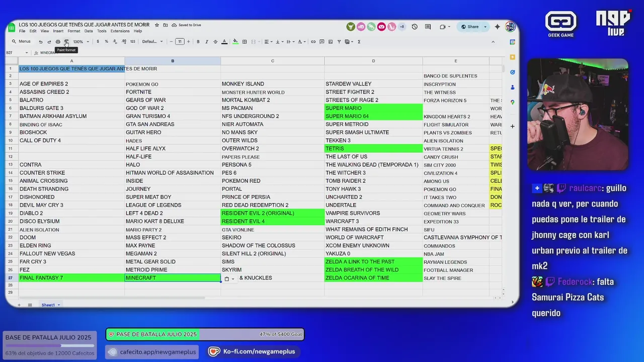The width and height of the screenshot is (644, 362).
Task: Click the Menus search box
Action: tap(22, 42)
